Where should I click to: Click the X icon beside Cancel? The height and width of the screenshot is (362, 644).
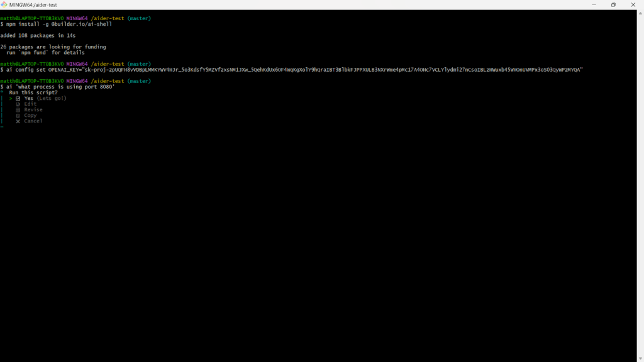coord(18,121)
